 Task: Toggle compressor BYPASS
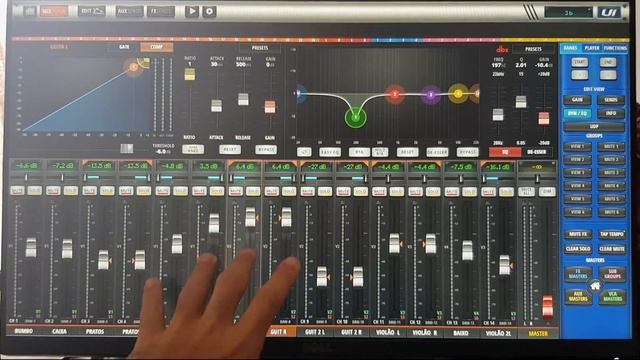point(266,150)
